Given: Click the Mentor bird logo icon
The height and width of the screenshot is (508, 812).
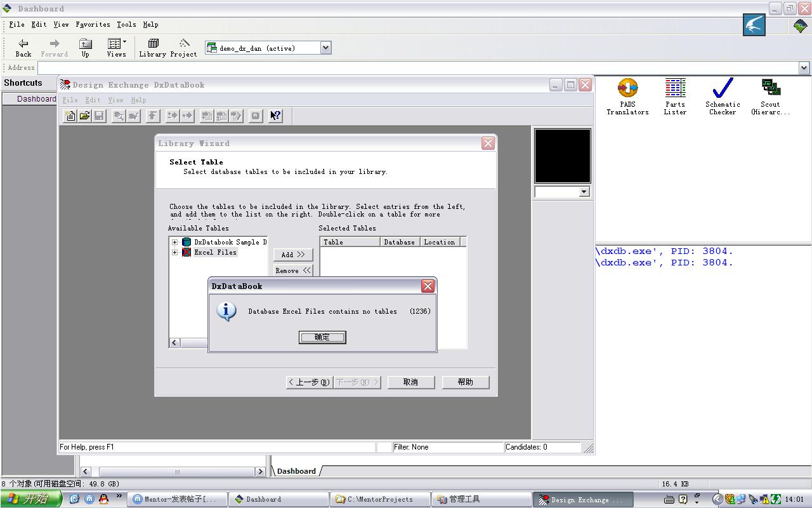Looking at the screenshot, I should click(754, 25).
